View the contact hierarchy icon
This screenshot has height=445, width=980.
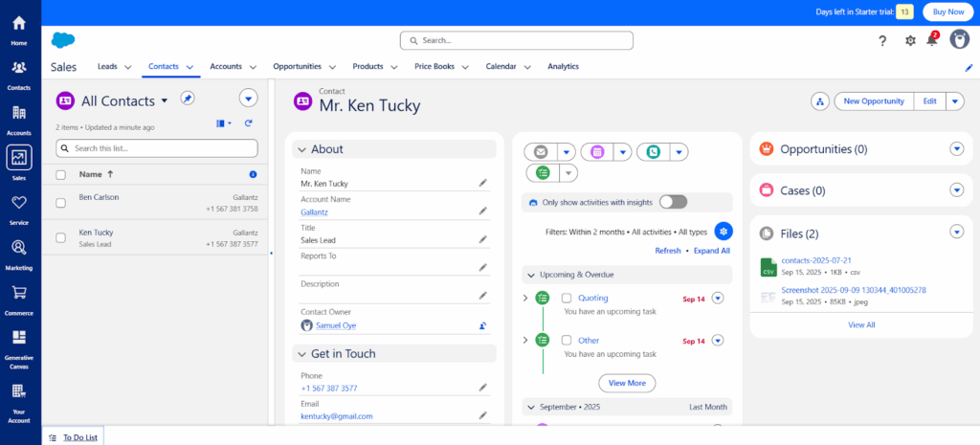tap(819, 101)
